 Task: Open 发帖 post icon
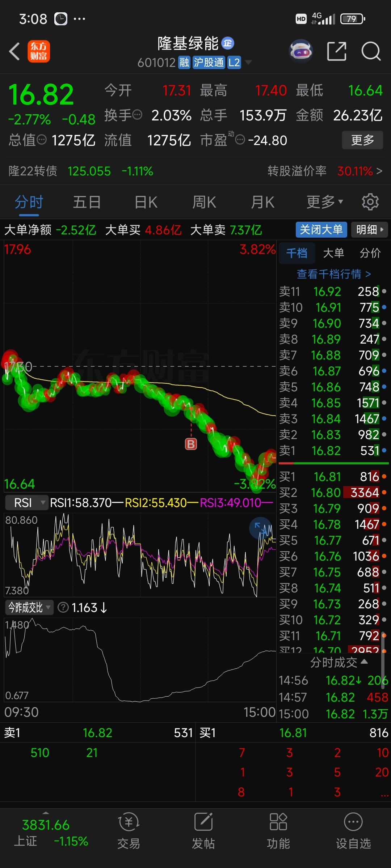[x=203, y=831]
